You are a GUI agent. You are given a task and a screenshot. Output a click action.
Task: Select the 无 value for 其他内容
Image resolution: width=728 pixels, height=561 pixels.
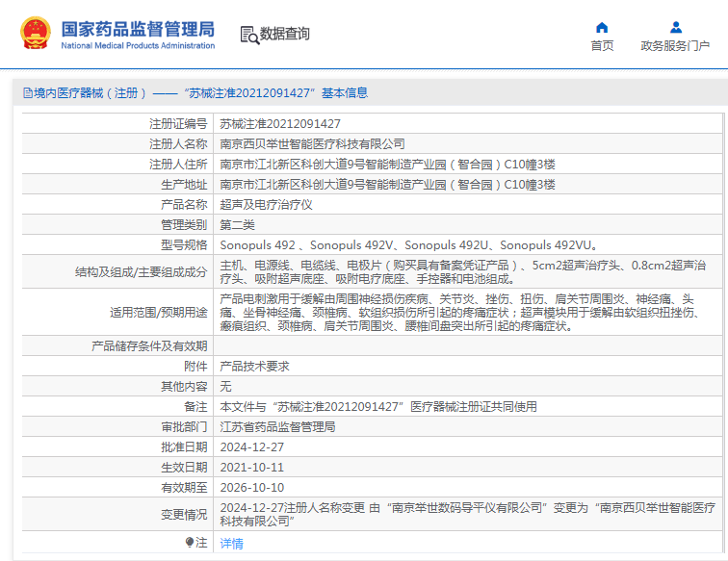(x=225, y=386)
